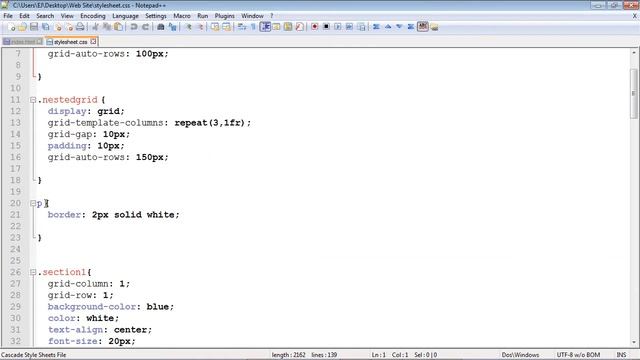The width and height of the screenshot is (640, 360).
Task: Click scrollbar down arrow in editor
Action: pos(634,342)
